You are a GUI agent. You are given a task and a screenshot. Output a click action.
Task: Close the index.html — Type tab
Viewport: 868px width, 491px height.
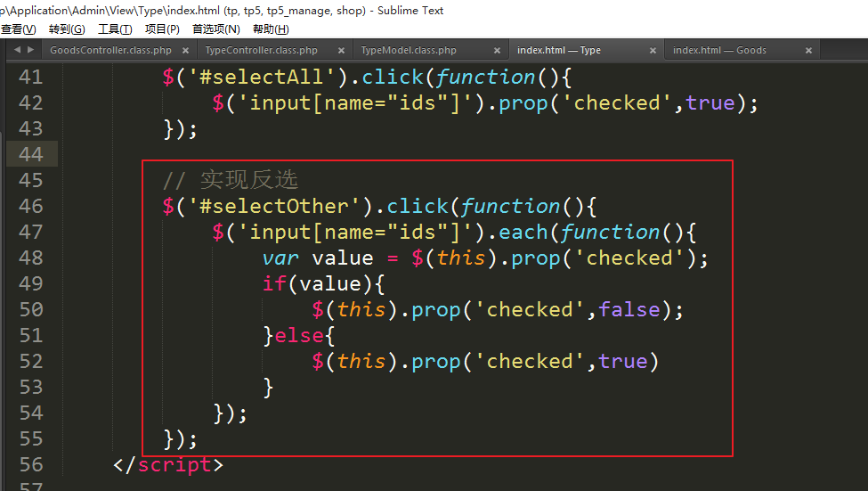(x=653, y=51)
